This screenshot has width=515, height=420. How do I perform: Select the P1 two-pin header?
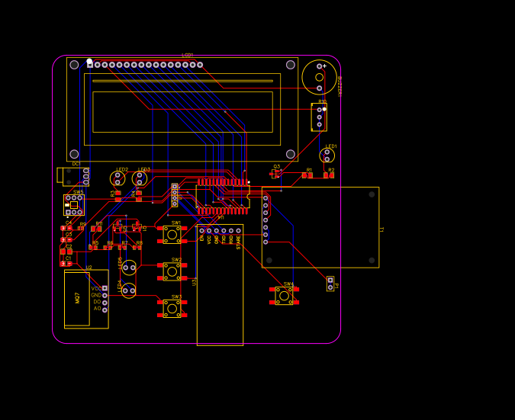pos(330,284)
